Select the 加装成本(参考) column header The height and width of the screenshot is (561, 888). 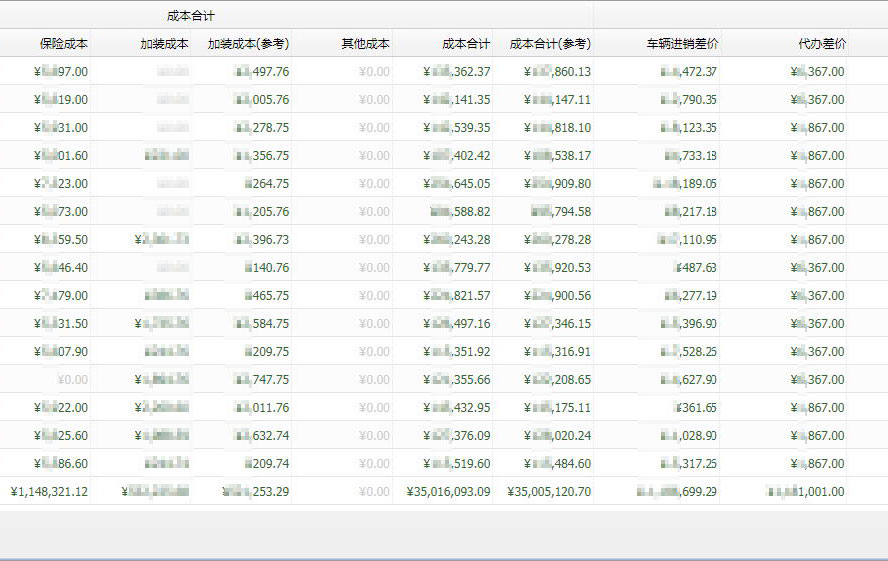(x=248, y=44)
